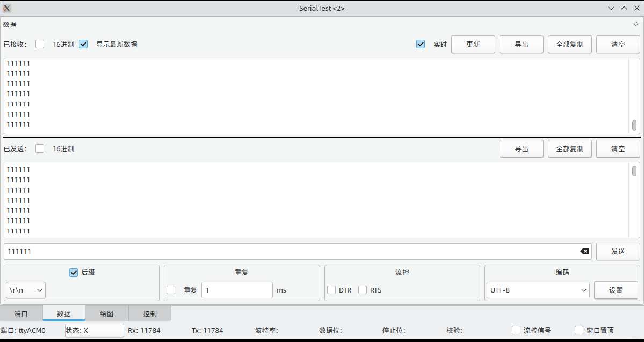Viewport: 644px width, 342px height.
Task: Toggle the flow control signal checkbox
Action: pyautogui.click(x=516, y=330)
